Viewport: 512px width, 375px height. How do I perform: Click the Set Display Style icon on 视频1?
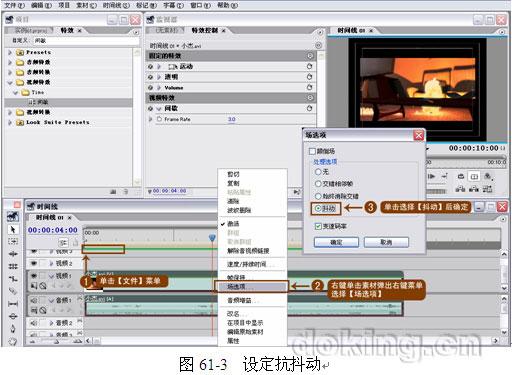(x=34, y=286)
